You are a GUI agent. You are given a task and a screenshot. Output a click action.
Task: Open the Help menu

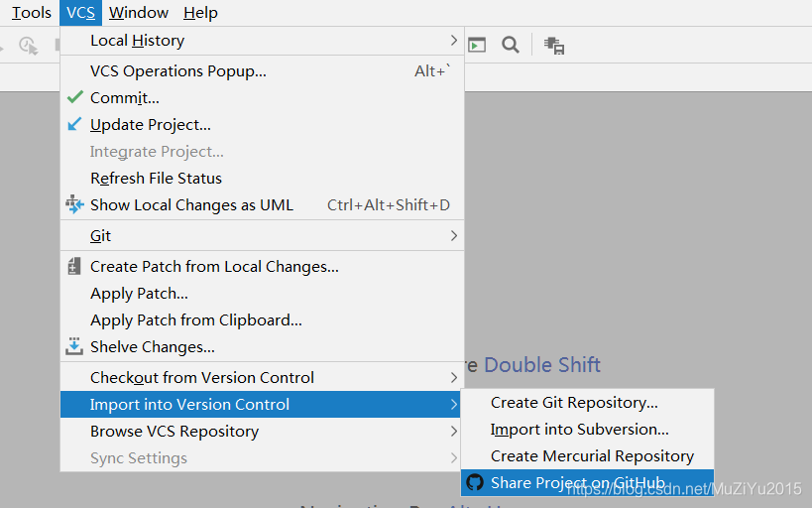pyautogui.click(x=200, y=13)
